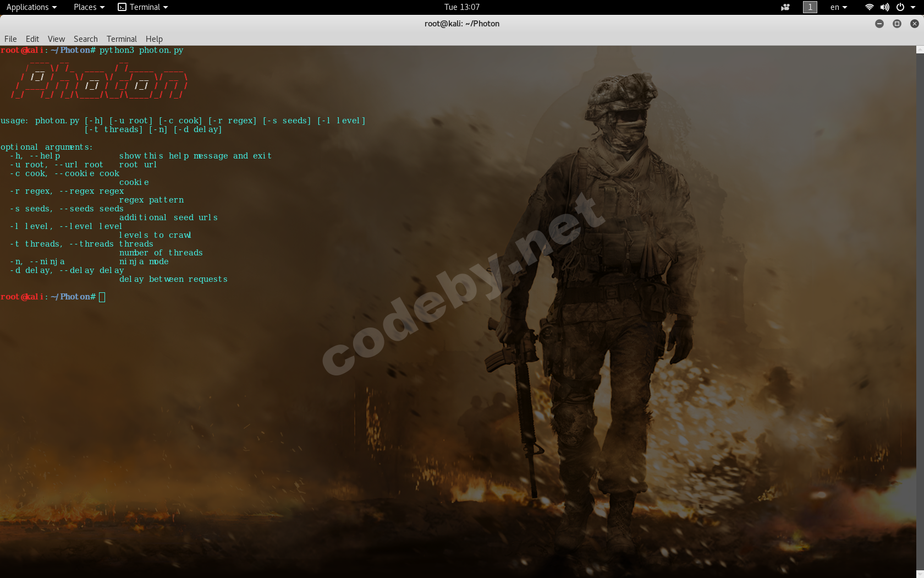Open the Edit menu
This screenshot has width=924, height=578.
click(x=32, y=39)
